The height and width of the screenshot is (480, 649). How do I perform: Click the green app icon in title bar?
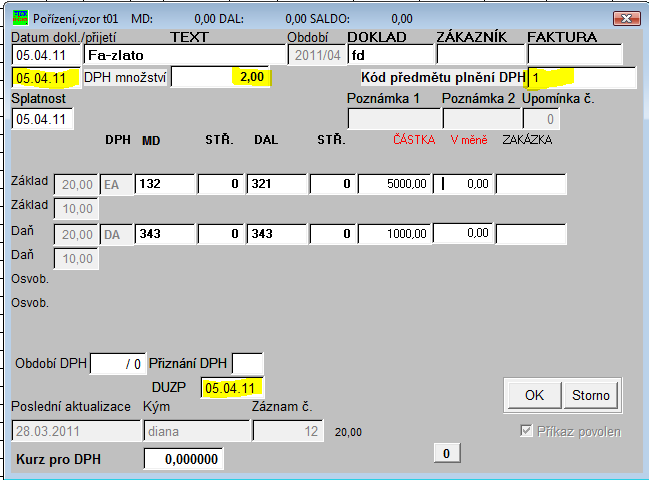20,18
